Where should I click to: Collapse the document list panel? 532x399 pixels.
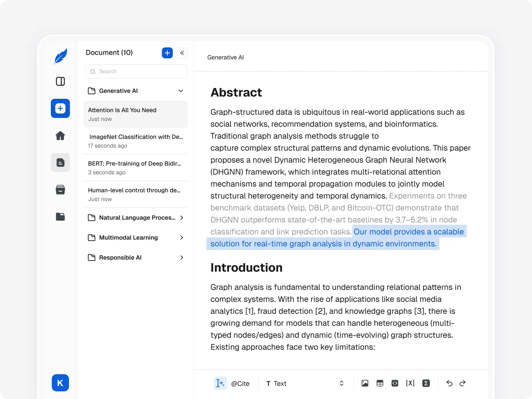click(182, 53)
